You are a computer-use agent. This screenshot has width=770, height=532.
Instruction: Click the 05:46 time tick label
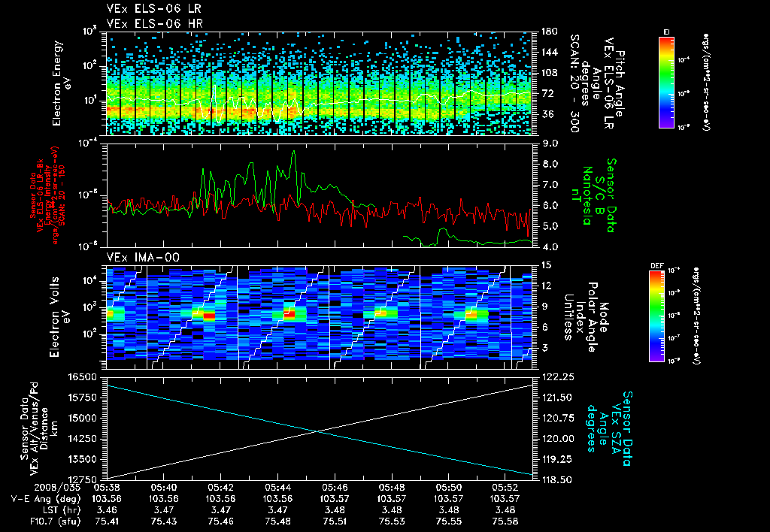tap(335, 488)
